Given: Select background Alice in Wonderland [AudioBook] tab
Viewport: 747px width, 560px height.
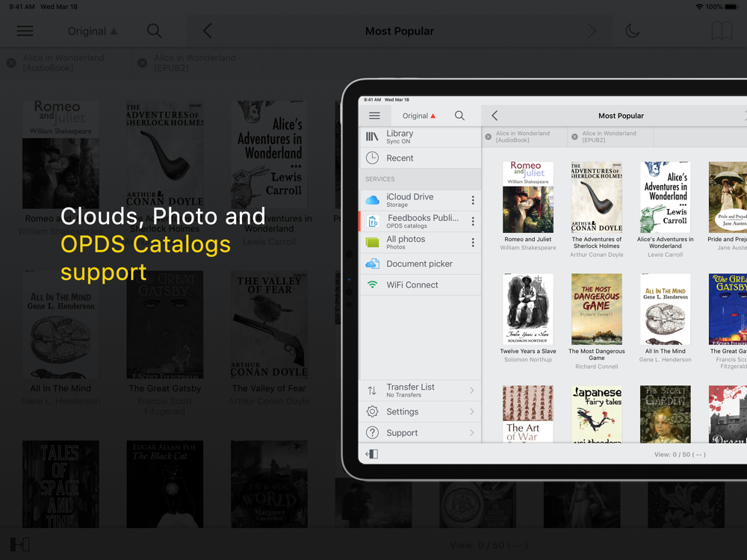Looking at the screenshot, I should [x=65, y=63].
